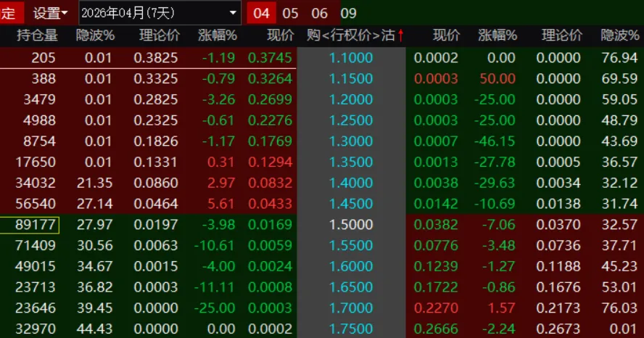Select strike price 1.4000
644x338 pixels.
(x=351, y=183)
